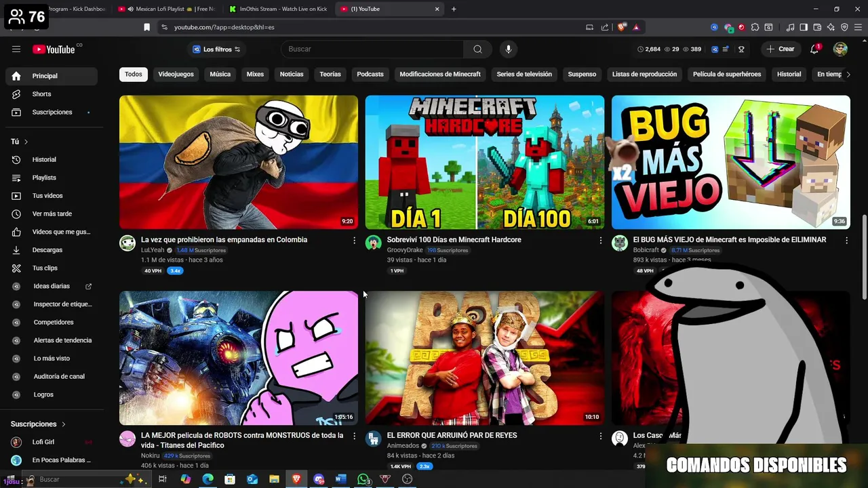
Task: Open options menu for Minecraft Hardcore video
Action: pyautogui.click(x=600, y=241)
